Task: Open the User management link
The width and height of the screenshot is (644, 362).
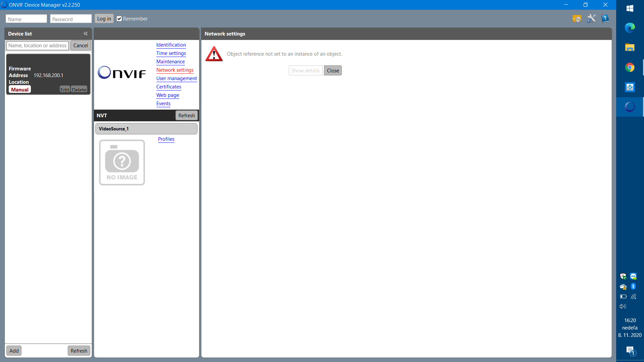Action: point(176,78)
